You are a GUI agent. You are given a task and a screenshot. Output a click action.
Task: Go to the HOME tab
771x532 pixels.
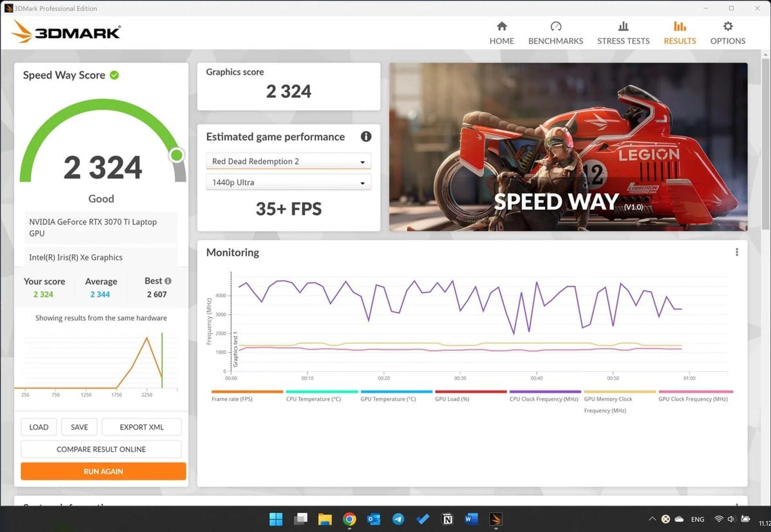tap(502, 33)
